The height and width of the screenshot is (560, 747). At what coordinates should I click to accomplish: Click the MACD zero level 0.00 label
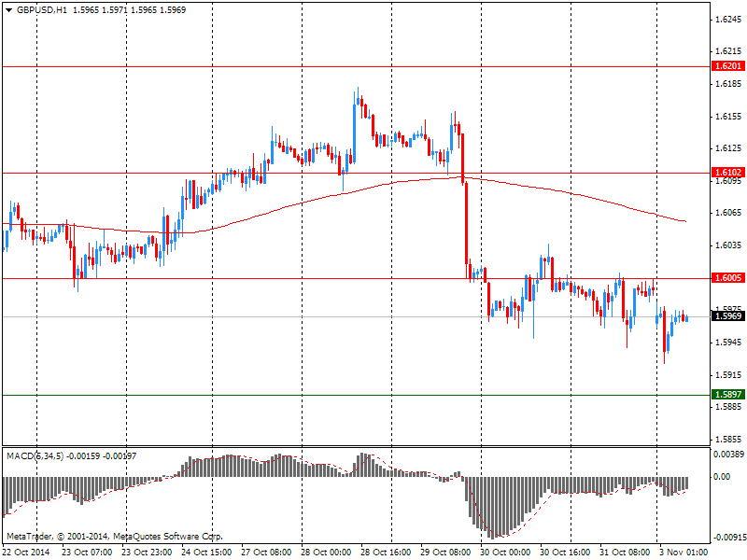point(722,477)
